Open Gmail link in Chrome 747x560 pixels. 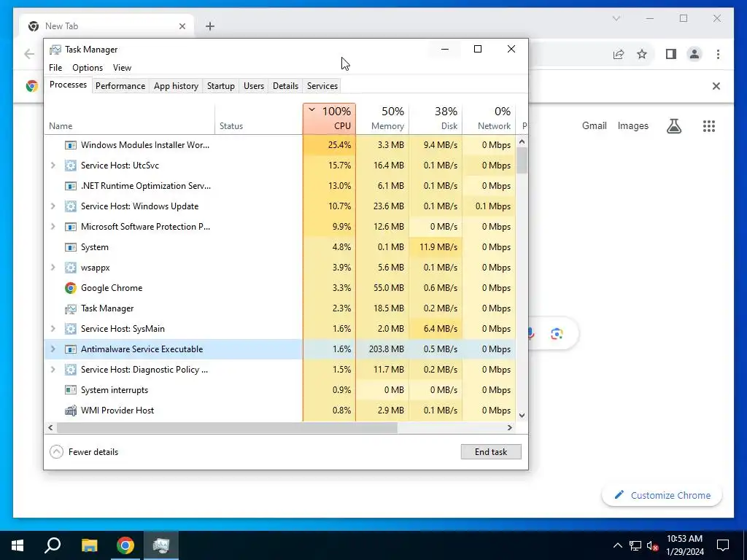tap(594, 125)
